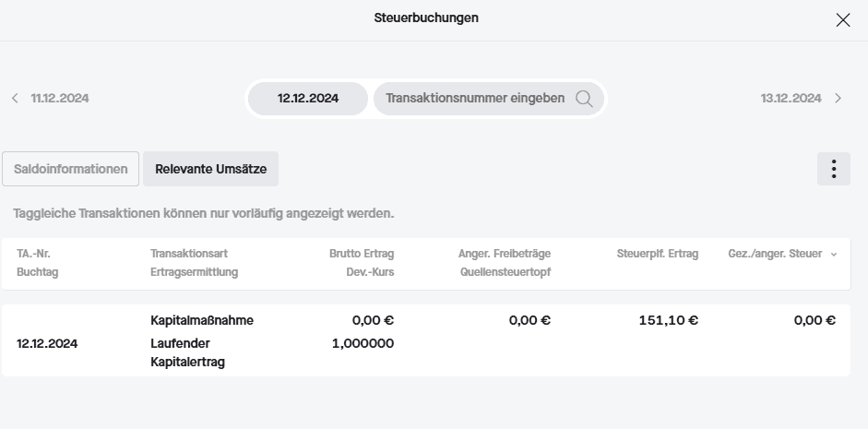Screen dimensions: 868x429
Task: Focus the Transaktionsnummer eingeben search field
Action: pyautogui.click(x=474, y=98)
